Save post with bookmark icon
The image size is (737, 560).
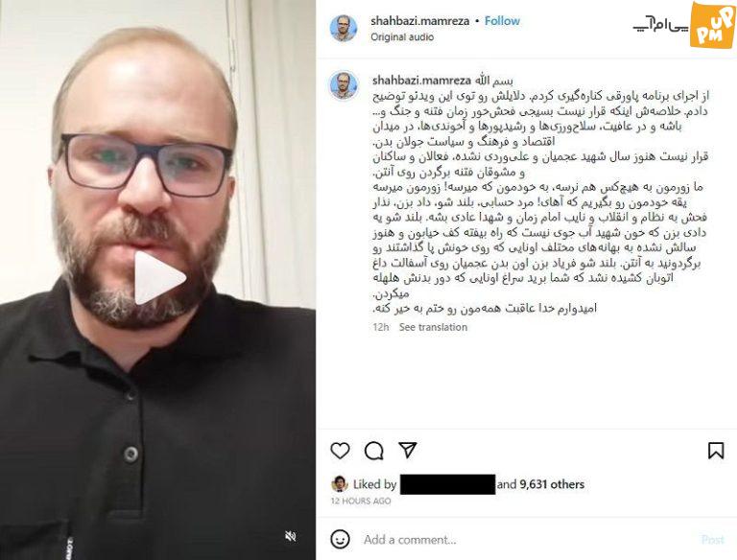click(x=716, y=451)
